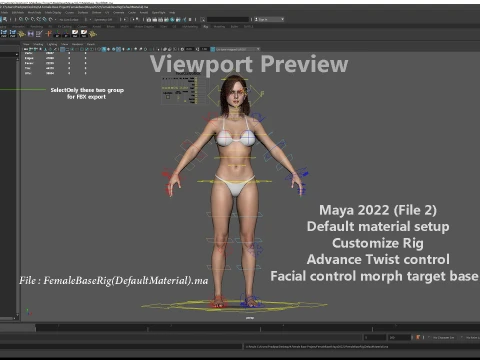This screenshot has width=480, height=360.
Task: Click the playback start frame field
Action: [x=375, y=338]
